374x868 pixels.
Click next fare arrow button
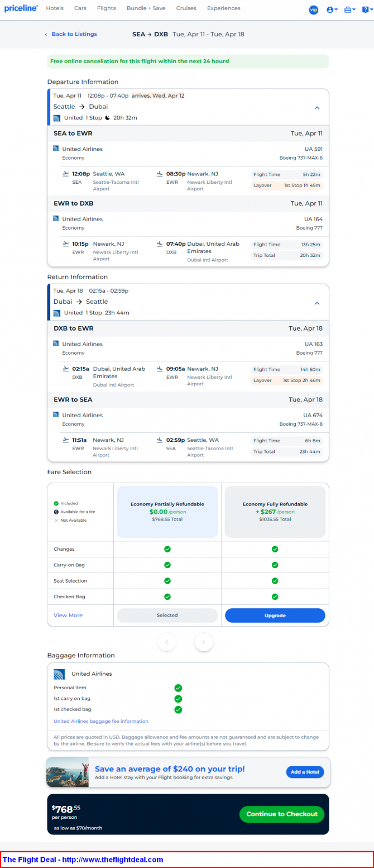(x=204, y=642)
